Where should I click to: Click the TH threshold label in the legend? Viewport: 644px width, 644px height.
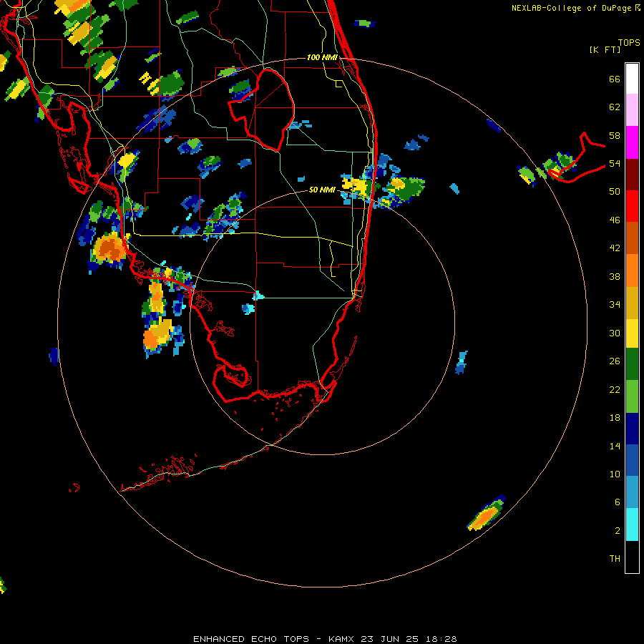(x=615, y=559)
